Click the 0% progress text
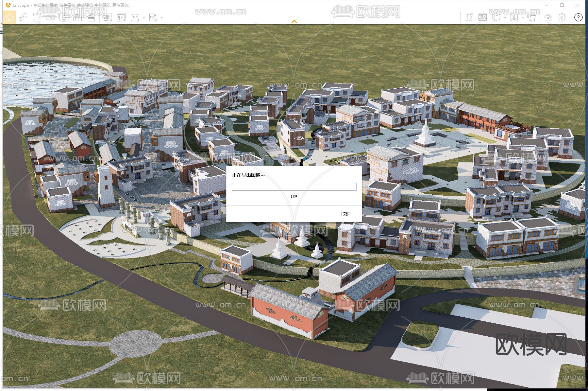The height and width of the screenshot is (391, 588). point(294,197)
